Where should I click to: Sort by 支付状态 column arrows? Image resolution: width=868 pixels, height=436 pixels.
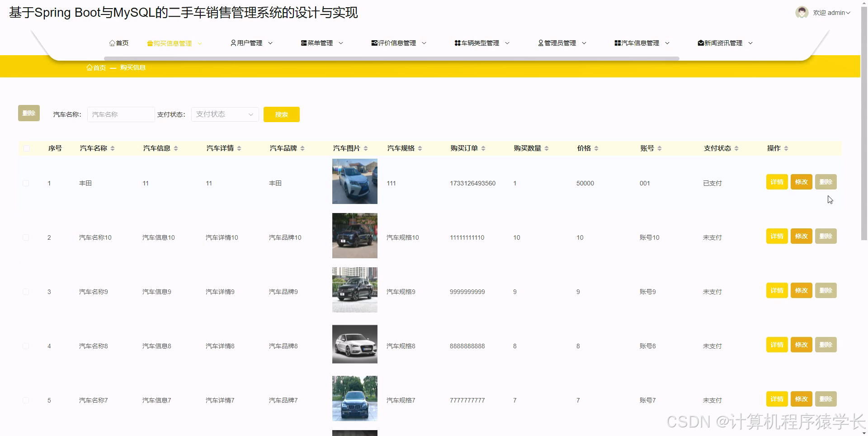[x=736, y=148]
